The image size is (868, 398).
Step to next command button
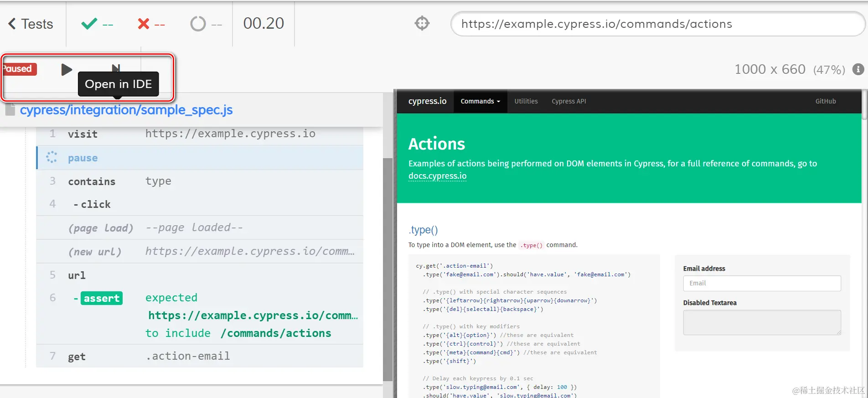tap(116, 68)
